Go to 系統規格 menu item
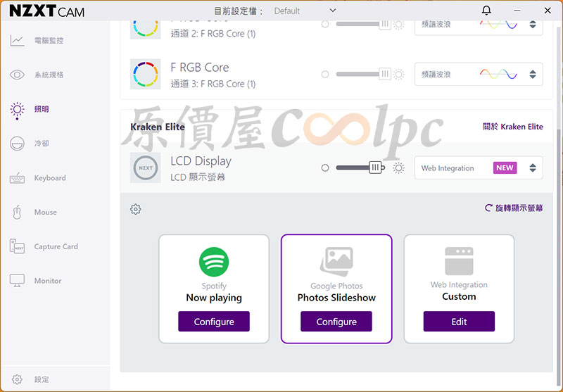563x392 pixels. click(49, 75)
